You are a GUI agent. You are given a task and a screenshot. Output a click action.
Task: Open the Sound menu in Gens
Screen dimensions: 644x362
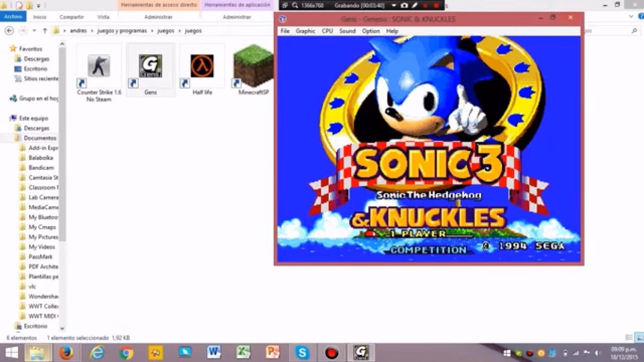pyautogui.click(x=347, y=31)
